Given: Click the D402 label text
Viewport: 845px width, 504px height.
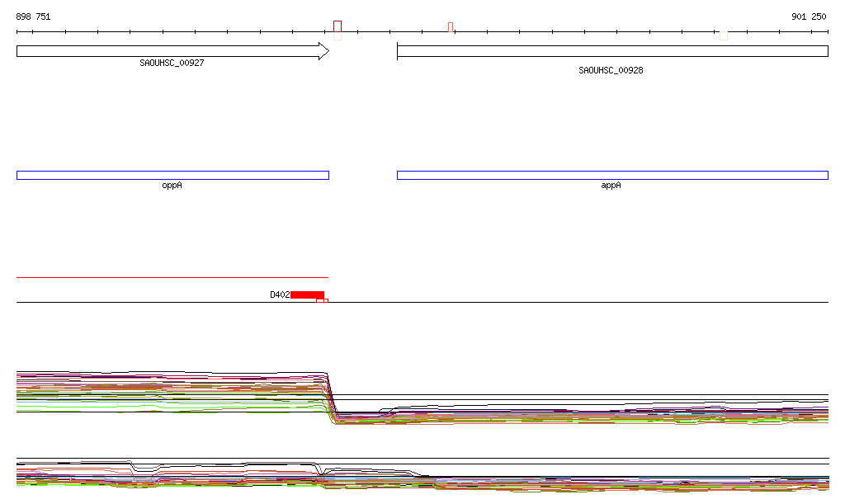Looking at the screenshot, I should (280, 294).
